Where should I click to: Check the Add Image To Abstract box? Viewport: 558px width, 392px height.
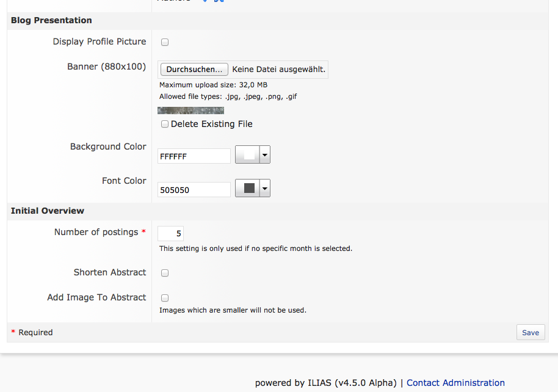coord(165,298)
